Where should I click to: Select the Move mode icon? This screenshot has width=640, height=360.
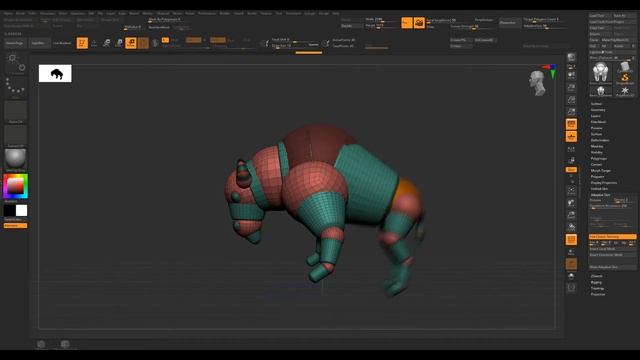[x=106, y=43]
